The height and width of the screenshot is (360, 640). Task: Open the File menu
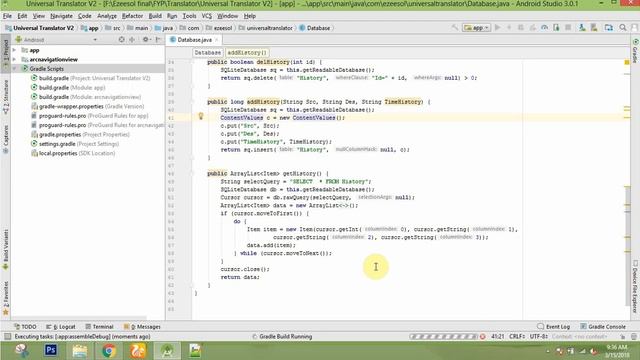pyautogui.click(x=7, y=16)
